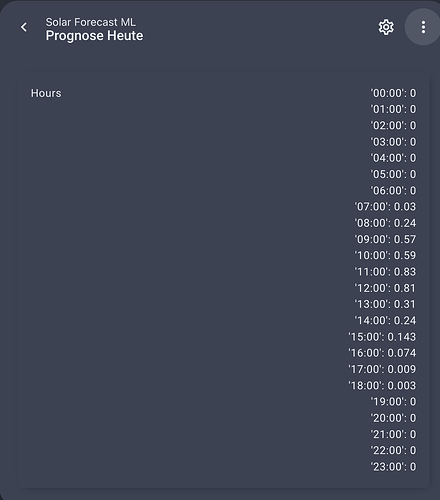The height and width of the screenshot is (500, 440).
Task: Click the 'Prognose Heute' title
Action: point(94,36)
